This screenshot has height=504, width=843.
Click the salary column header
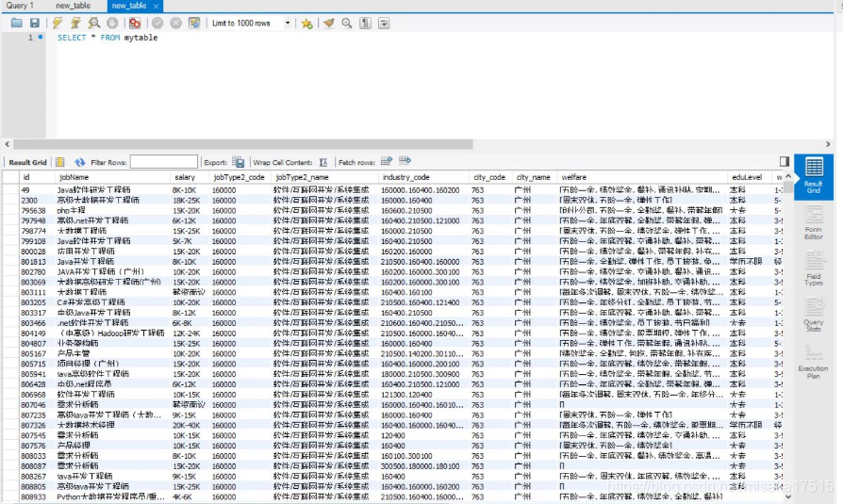pyautogui.click(x=190, y=177)
